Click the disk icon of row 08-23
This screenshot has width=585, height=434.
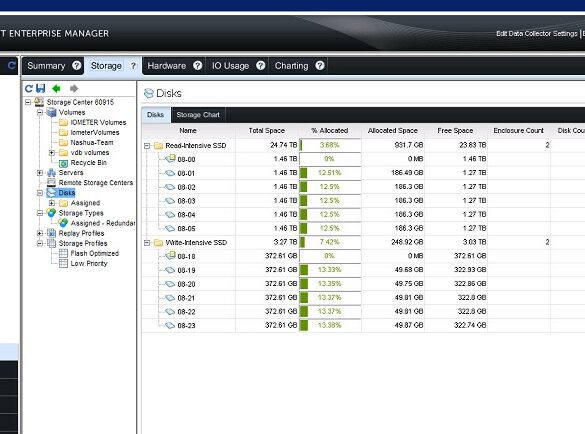pos(170,325)
